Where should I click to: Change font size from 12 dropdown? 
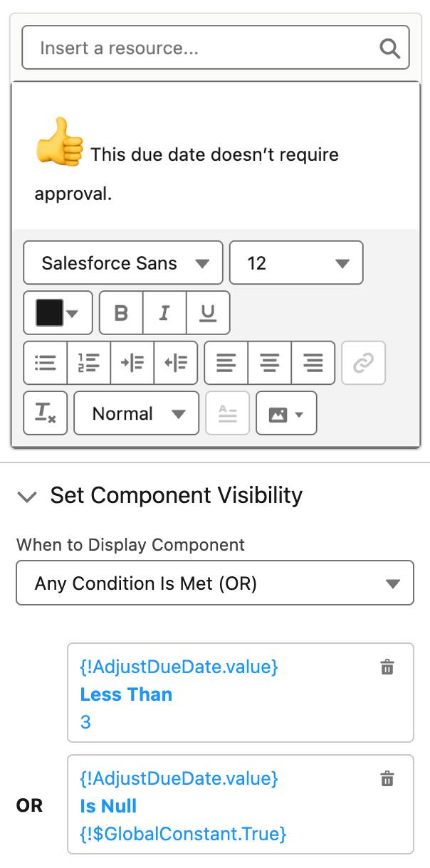coord(296,263)
